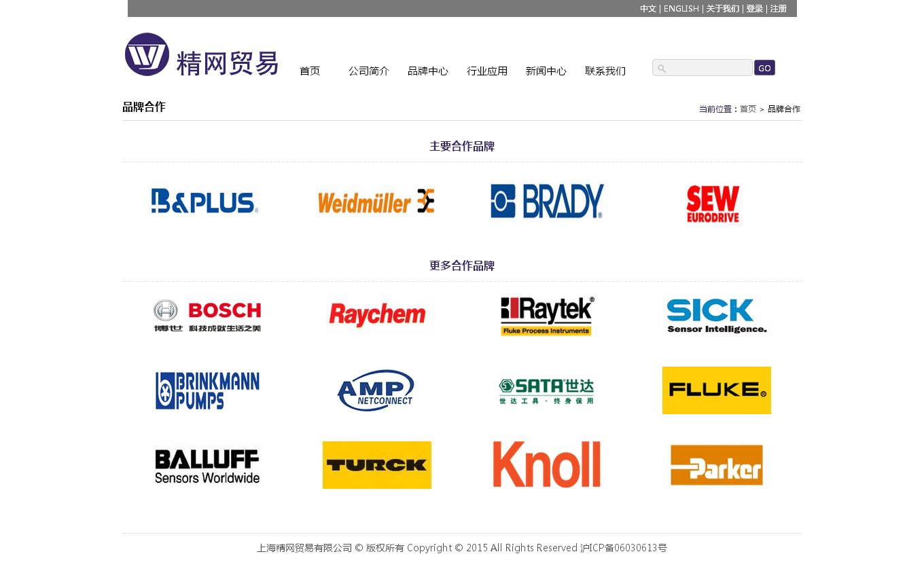Image resolution: width=924 pixels, height=571 pixels.
Task: Switch language to 中文
Action: click(648, 9)
